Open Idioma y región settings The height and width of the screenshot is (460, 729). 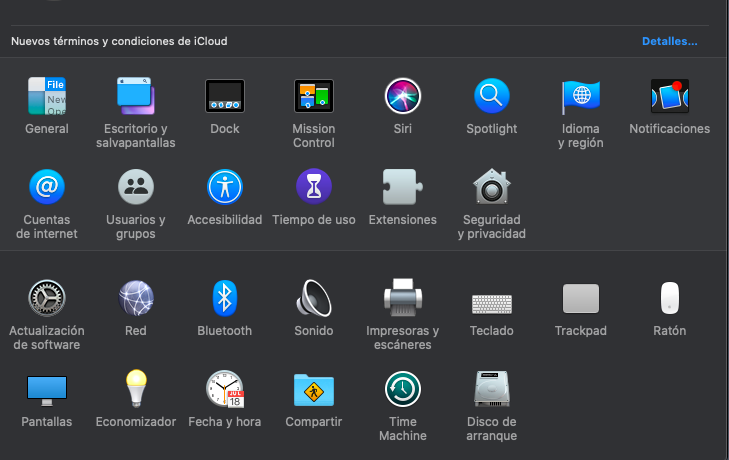pos(581,97)
